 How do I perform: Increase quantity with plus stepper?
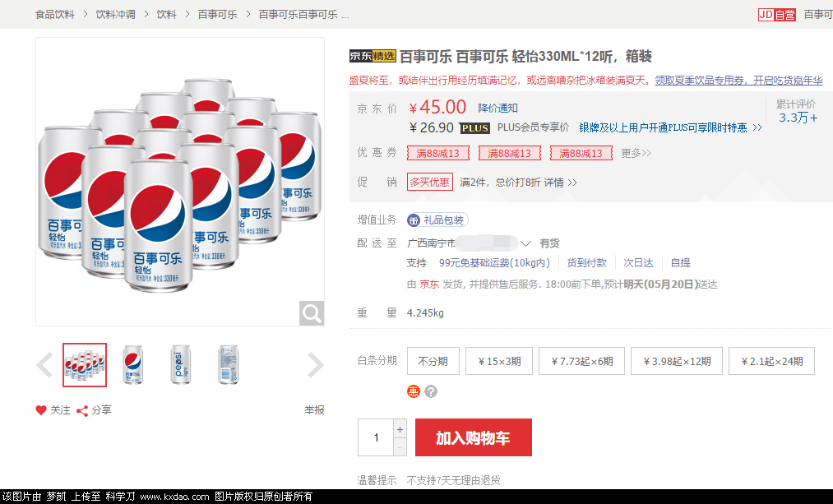400,428
